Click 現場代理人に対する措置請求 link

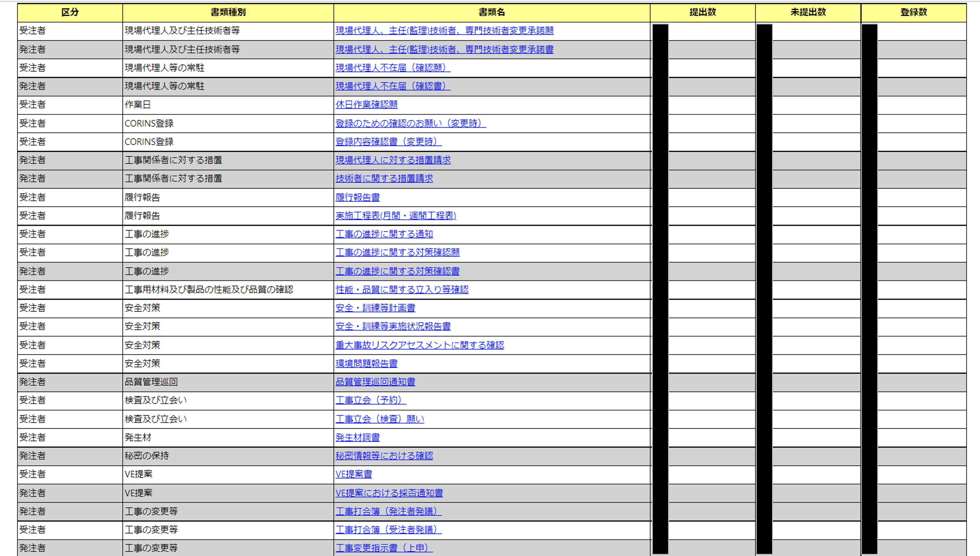pyautogui.click(x=393, y=160)
